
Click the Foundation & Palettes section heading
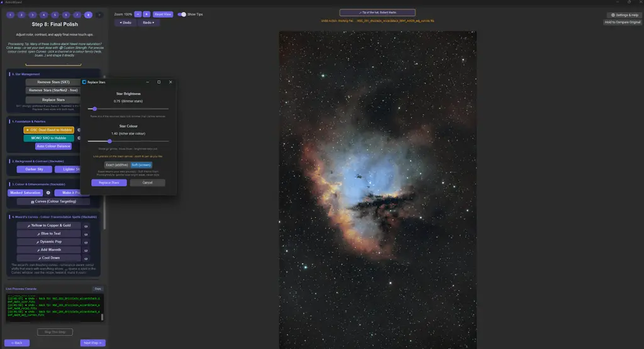click(x=29, y=121)
